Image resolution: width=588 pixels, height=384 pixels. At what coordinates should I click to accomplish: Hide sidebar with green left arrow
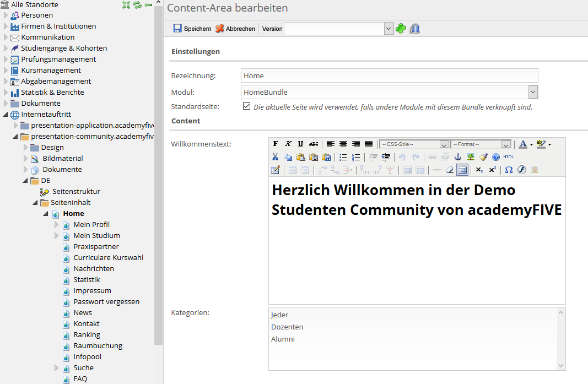pyautogui.click(x=148, y=5)
